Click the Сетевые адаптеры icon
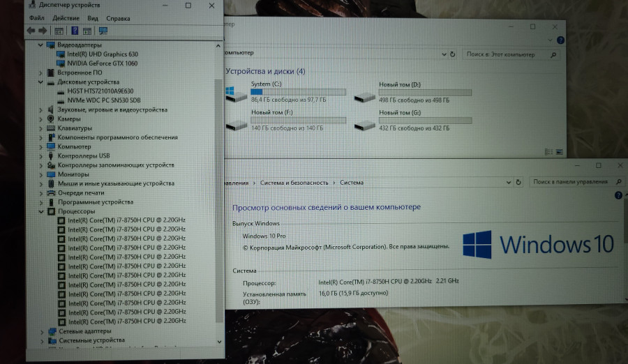Image resolution: width=628 pixels, height=364 pixels. [52, 331]
